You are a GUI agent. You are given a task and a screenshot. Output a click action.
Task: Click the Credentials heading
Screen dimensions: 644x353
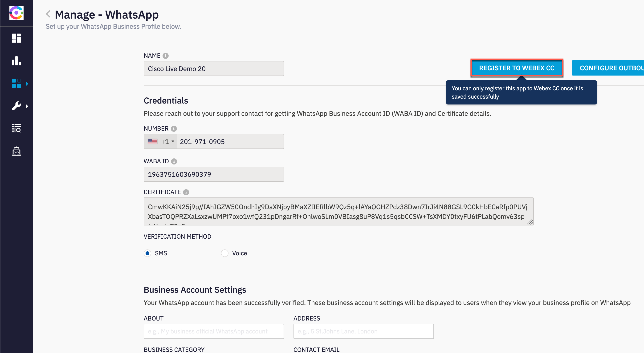pyautogui.click(x=166, y=101)
